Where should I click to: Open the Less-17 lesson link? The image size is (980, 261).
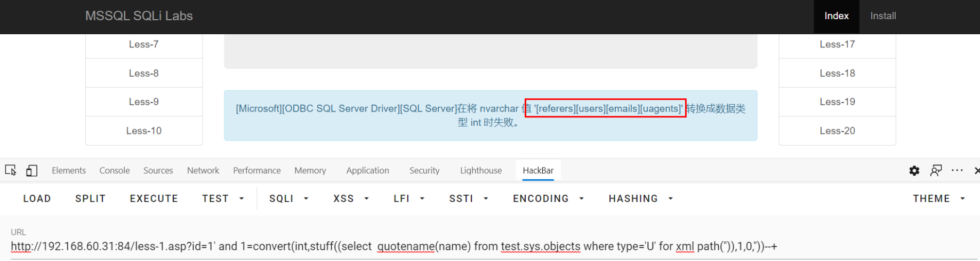[x=837, y=44]
